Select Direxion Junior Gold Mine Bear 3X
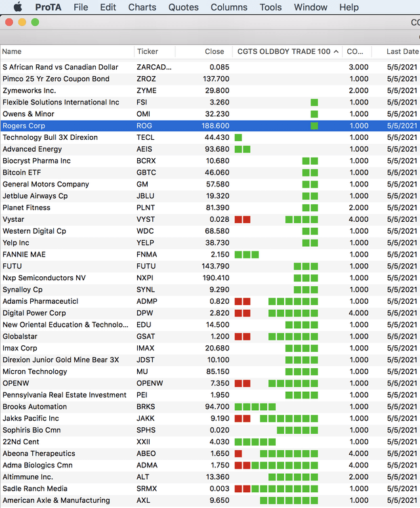 tap(210, 360)
